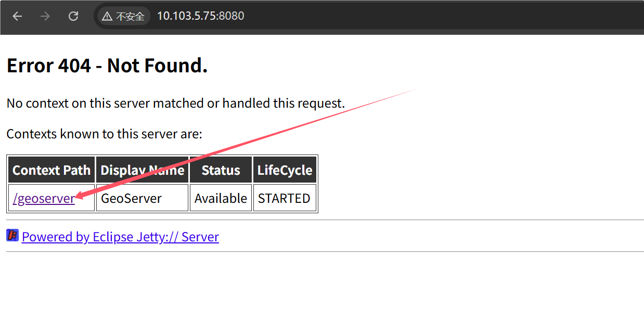Viewport: 644px width, 323px height.
Task: Follow the Powered by Eclipse Jetty:// Server link
Action: point(120,237)
